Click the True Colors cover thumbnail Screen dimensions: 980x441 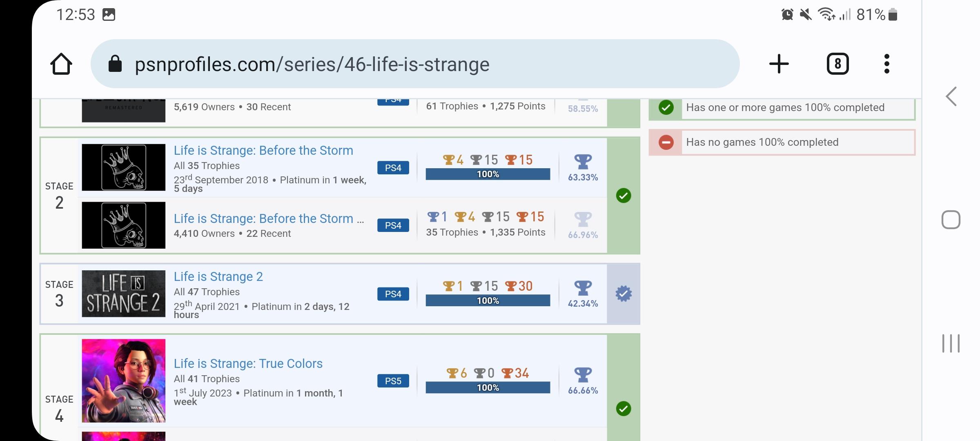(123, 381)
